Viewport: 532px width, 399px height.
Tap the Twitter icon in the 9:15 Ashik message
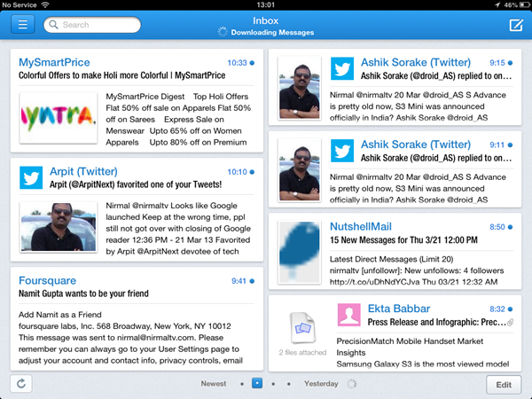342,68
